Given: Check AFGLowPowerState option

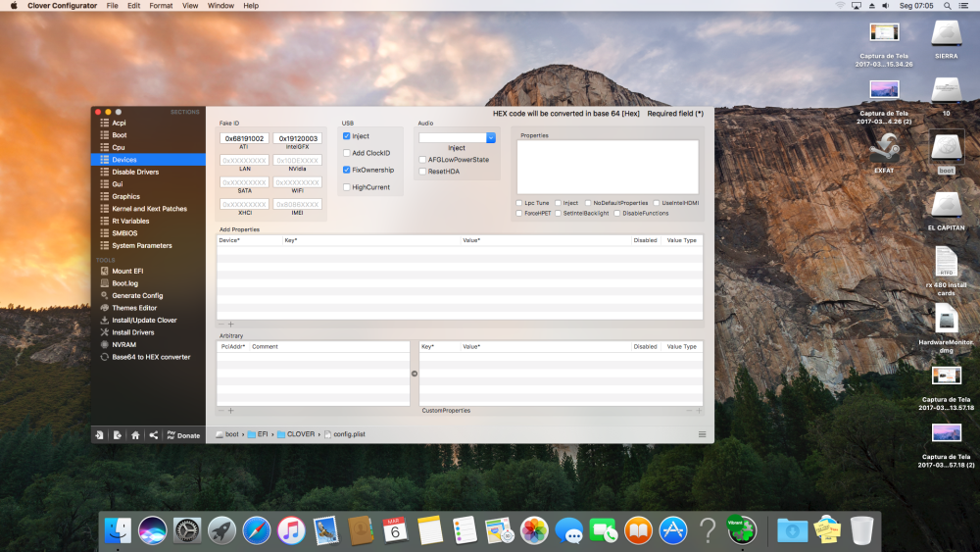Looking at the screenshot, I should (422, 160).
